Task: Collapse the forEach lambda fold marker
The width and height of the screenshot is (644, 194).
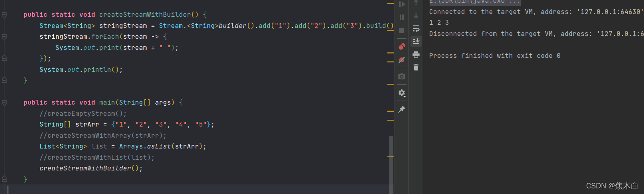Action: [x=4, y=37]
